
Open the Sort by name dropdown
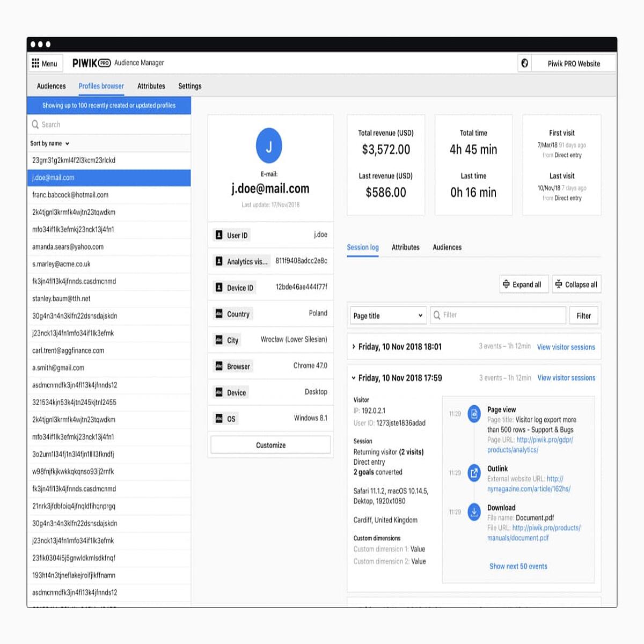(50, 143)
